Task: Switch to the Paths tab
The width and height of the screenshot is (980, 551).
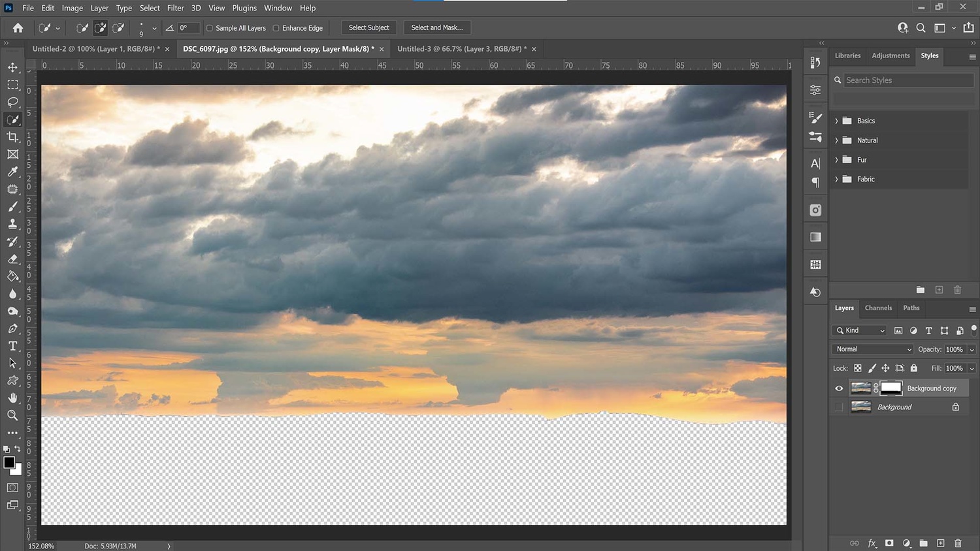Action: pos(911,308)
